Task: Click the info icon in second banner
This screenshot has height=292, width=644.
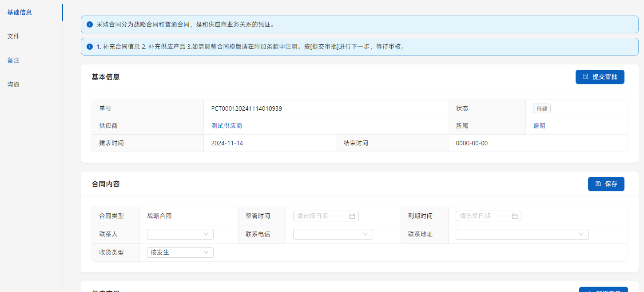Action: [90, 47]
